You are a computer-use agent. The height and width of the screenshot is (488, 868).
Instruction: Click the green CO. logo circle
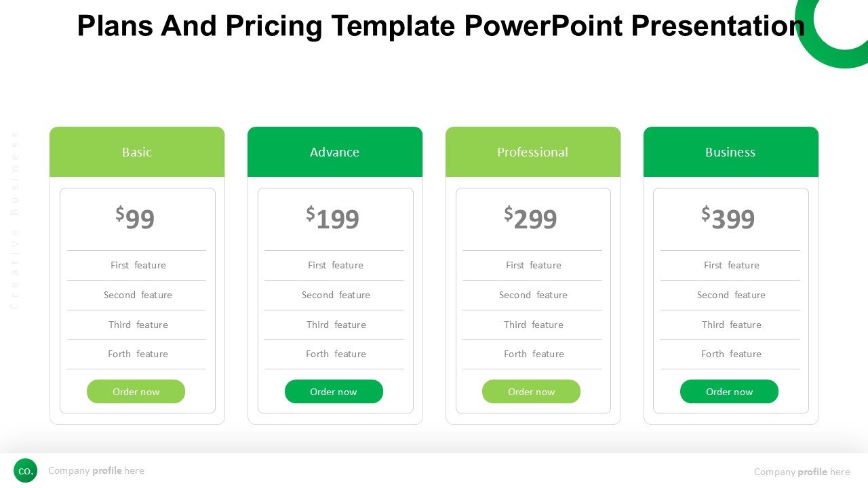pyautogui.click(x=26, y=470)
